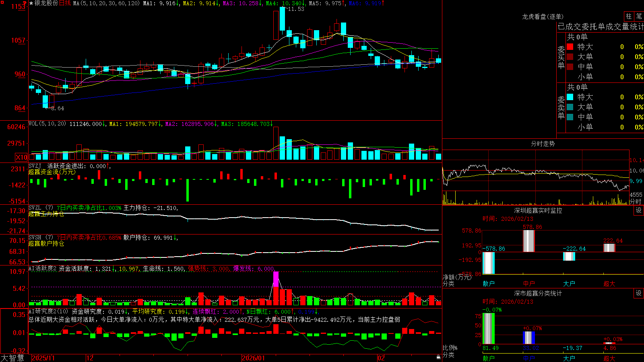The height and width of the screenshot is (362, 644).
Task: Click the 超赢散户持仓 label
Action: pyautogui.click(x=46, y=244)
